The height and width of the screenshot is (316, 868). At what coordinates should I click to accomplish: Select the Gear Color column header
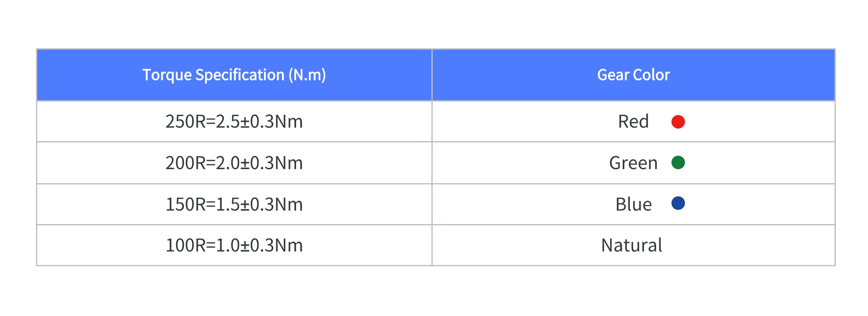tap(633, 75)
